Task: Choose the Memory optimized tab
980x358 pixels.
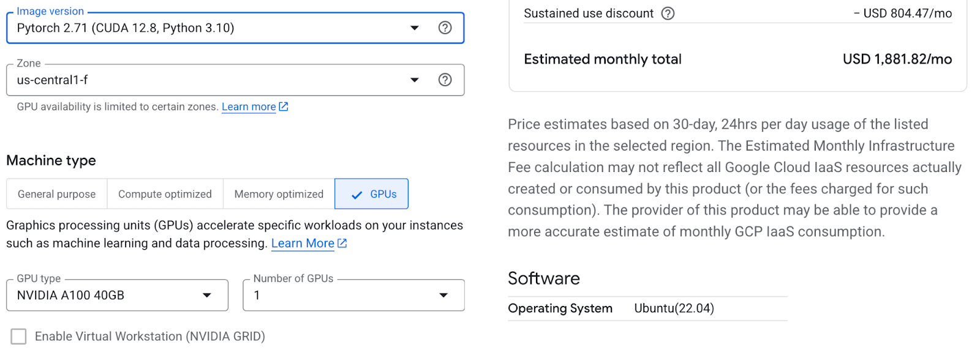Action: (279, 194)
